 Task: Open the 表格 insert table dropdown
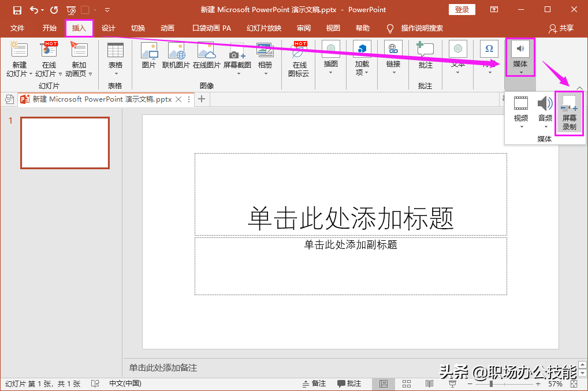(x=116, y=58)
